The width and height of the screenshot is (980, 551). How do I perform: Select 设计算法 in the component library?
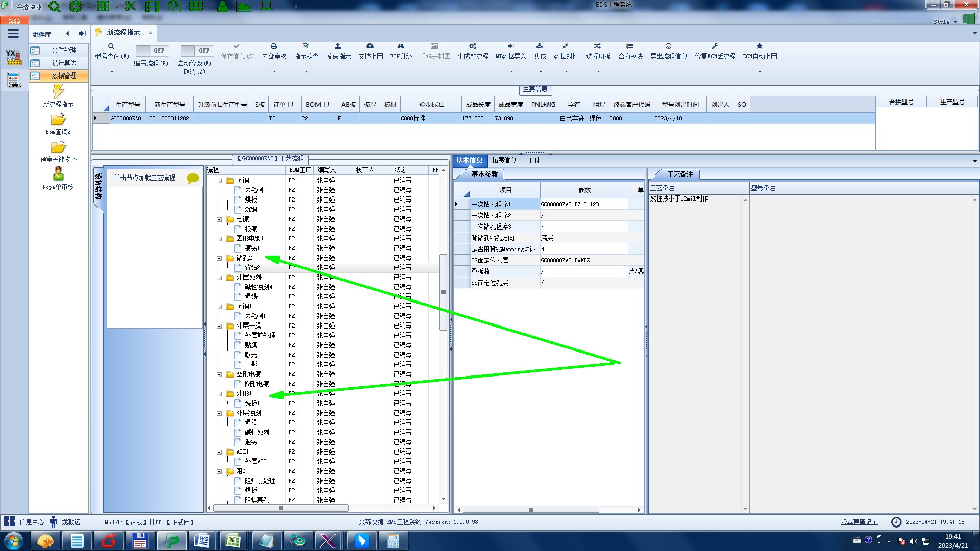(64, 63)
